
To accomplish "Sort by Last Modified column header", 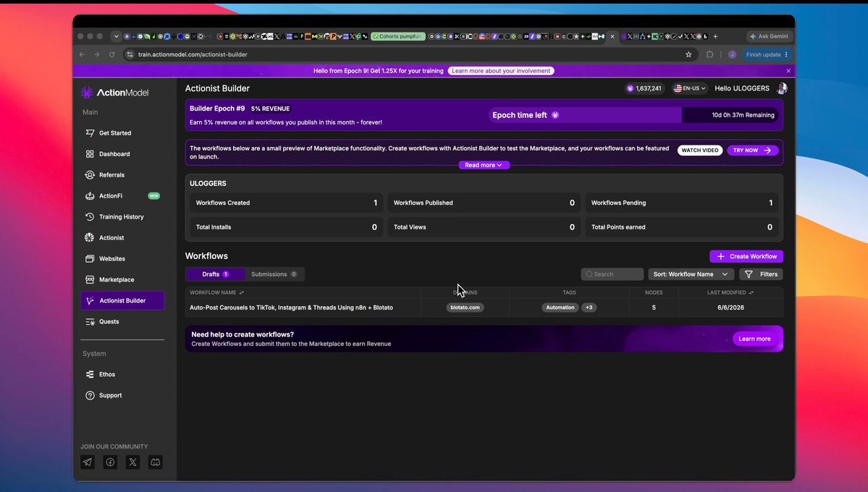I will click(730, 292).
